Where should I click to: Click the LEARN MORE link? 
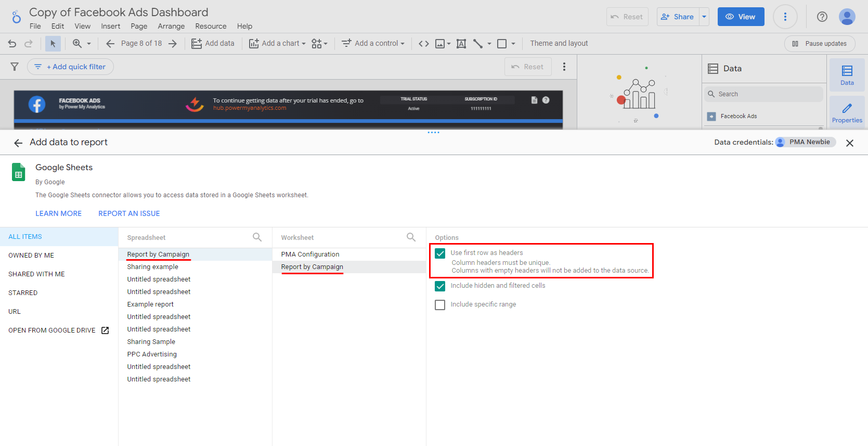point(58,213)
